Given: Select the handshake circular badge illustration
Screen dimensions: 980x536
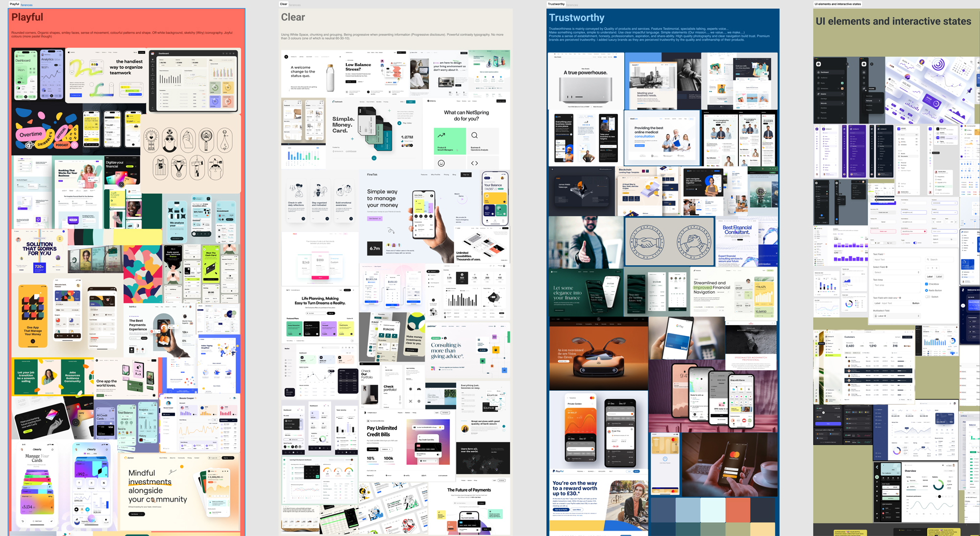Looking at the screenshot, I should point(647,241).
